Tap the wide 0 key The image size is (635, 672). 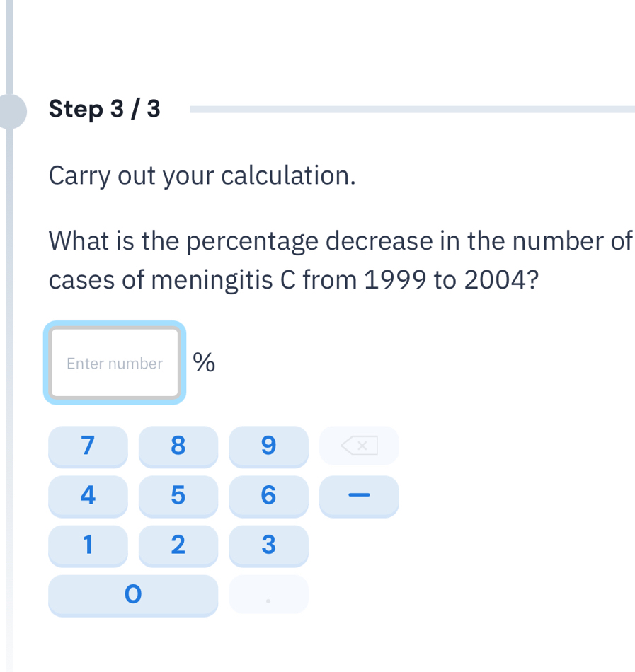click(x=133, y=594)
